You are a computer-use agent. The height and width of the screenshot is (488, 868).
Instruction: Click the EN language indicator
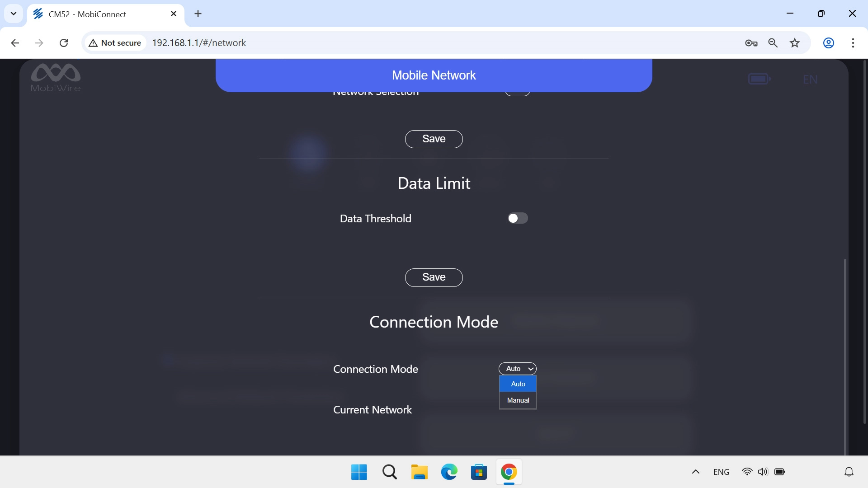810,80
